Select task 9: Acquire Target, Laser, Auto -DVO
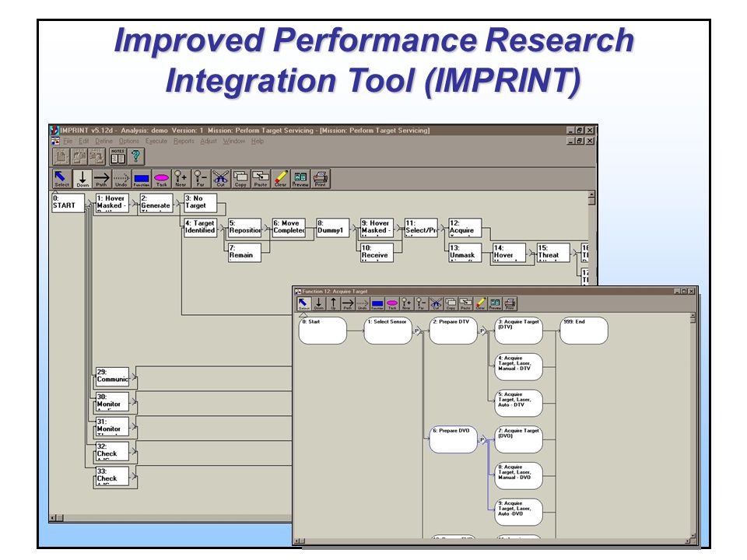747x560 pixels. pos(518,512)
